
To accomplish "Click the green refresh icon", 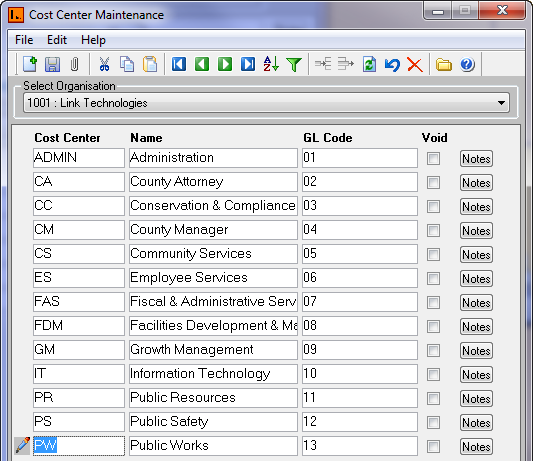I will tap(369, 64).
